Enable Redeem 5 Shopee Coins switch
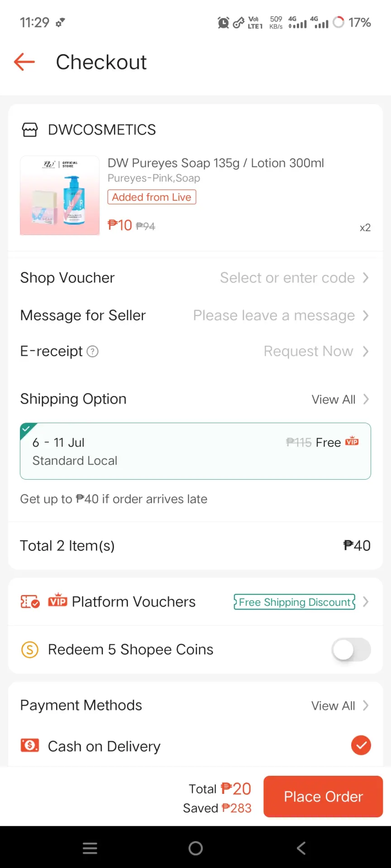 click(351, 650)
